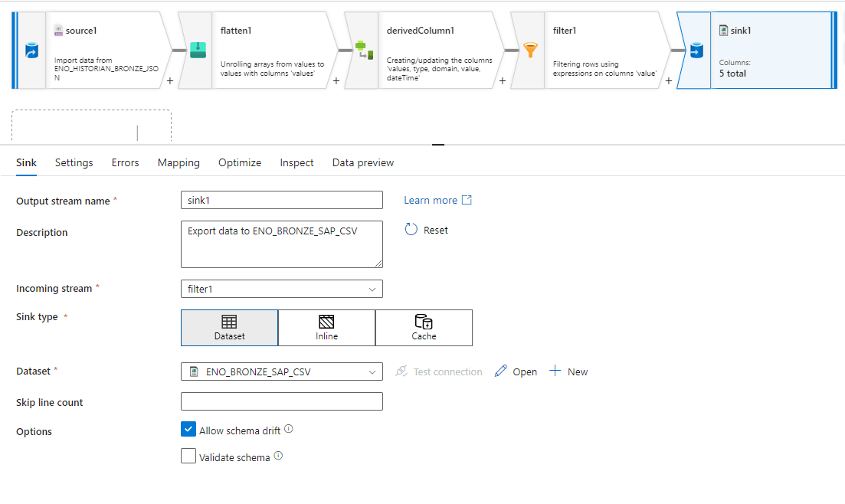
Task: Click the derivedColumn1 transformation icon
Action: pyautogui.click(x=364, y=51)
